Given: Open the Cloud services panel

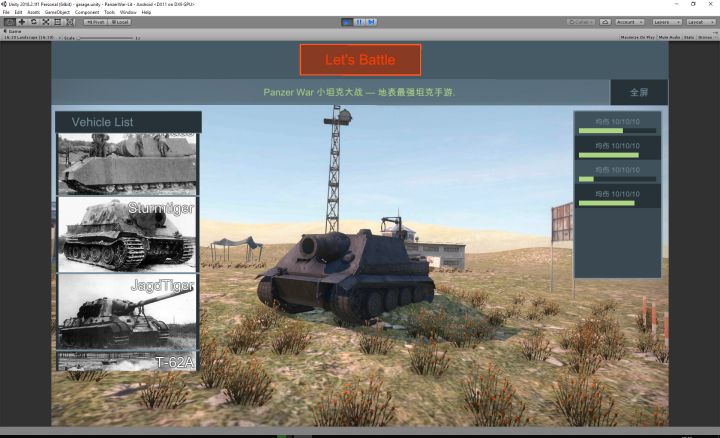Looking at the screenshot, I should pyautogui.click(x=605, y=22).
